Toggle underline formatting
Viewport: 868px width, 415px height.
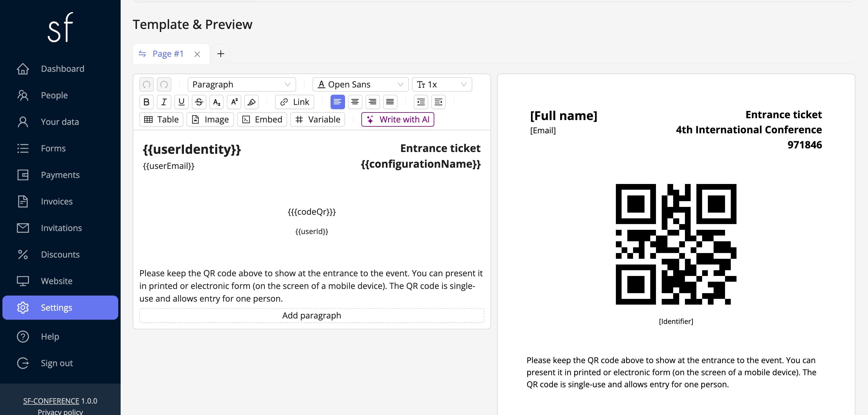tap(181, 102)
